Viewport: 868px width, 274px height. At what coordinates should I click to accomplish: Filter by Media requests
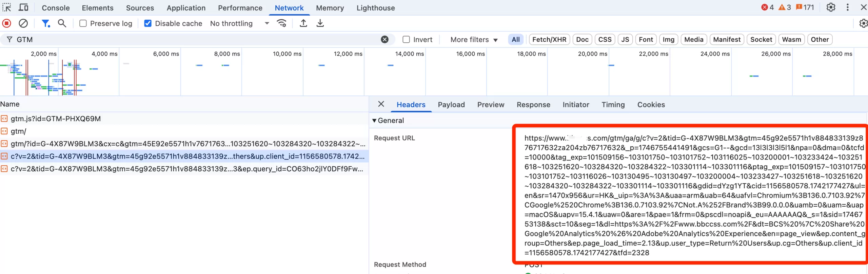pyautogui.click(x=694, y=39)
